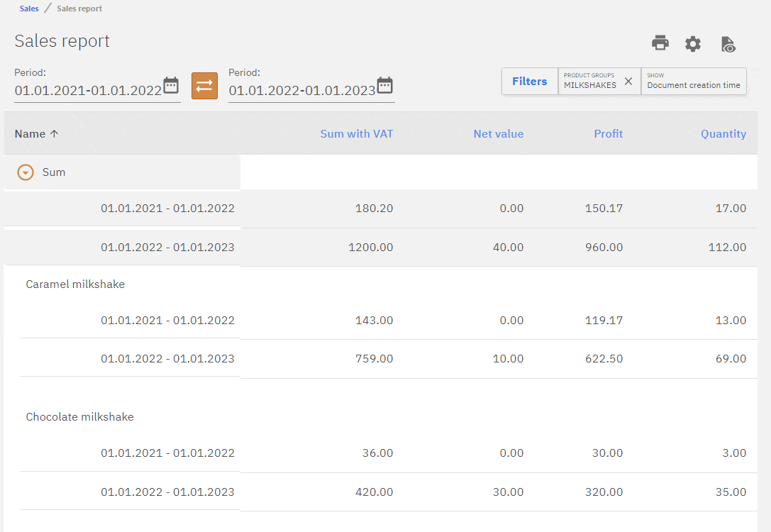Open report settings gear icon
Screen dimensions: 771x532
tap(693, 44)
